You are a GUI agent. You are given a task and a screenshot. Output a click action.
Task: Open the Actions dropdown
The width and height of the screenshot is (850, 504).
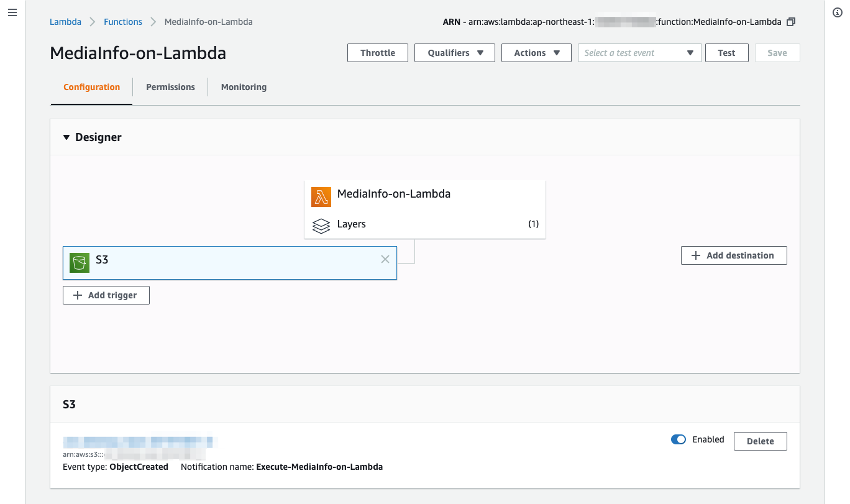pos(536,53)
